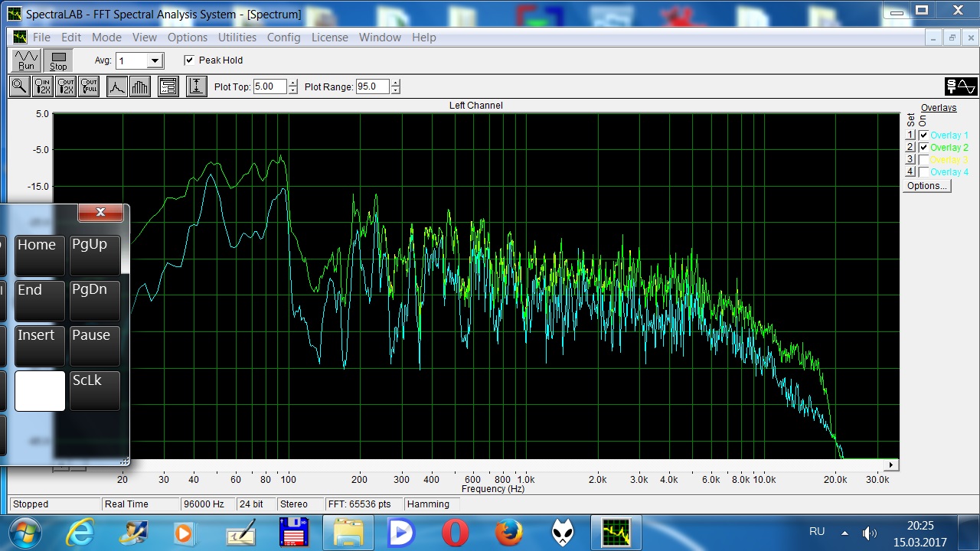Click the overlay Options... button
The image size is (980, 551).
(926, 186)
